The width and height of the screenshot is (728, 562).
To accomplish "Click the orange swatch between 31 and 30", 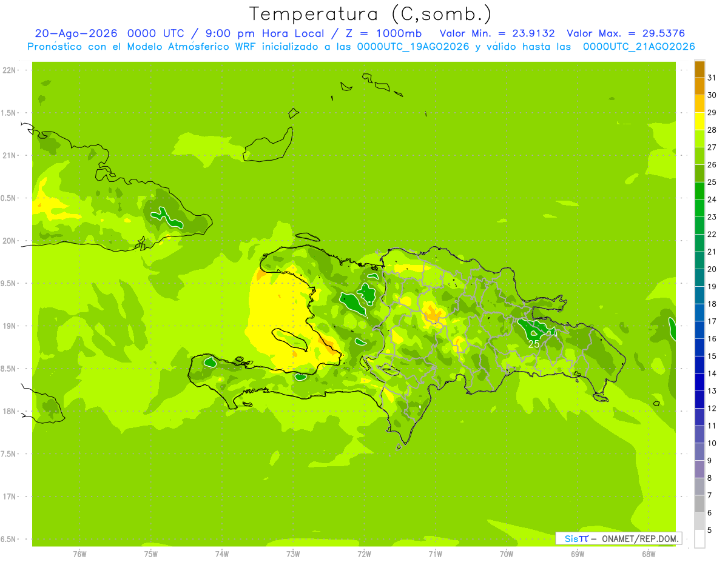I will 699,87.
